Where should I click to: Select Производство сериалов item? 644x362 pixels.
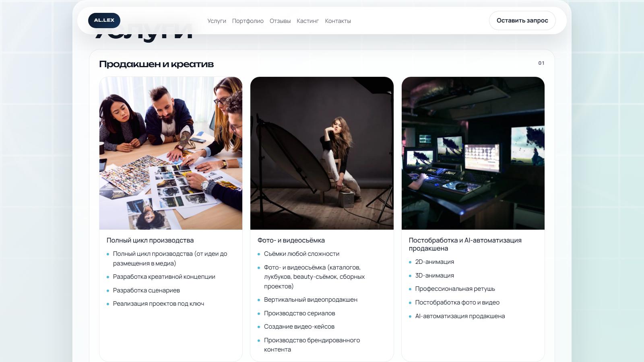(x=299, y=313)
